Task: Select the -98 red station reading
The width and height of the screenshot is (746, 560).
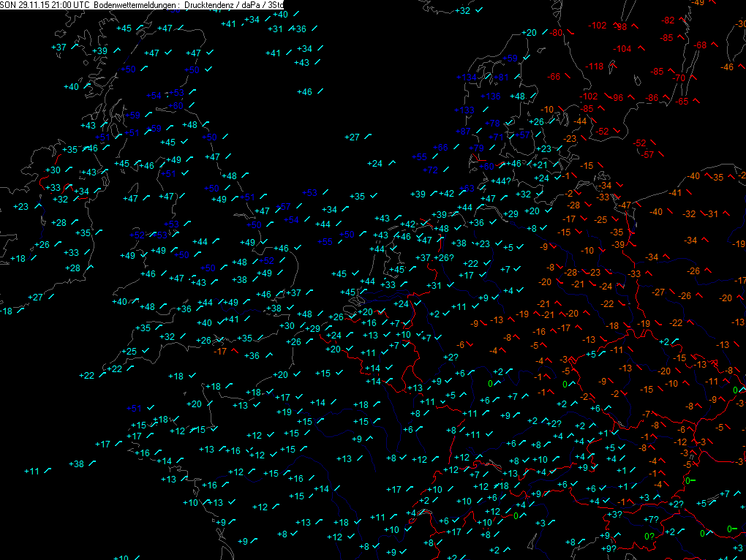Action: (x=621, y=27)
